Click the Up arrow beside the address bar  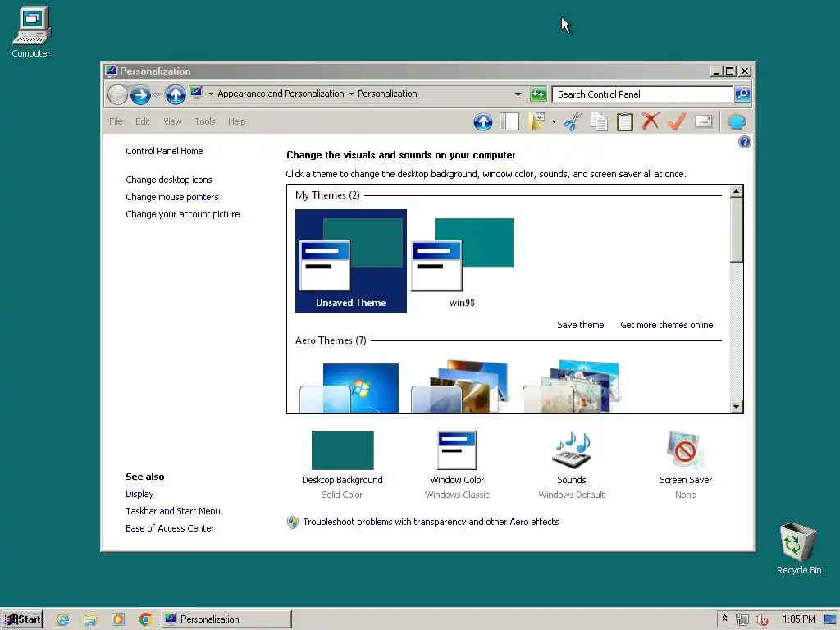click(x=176, y=95)
